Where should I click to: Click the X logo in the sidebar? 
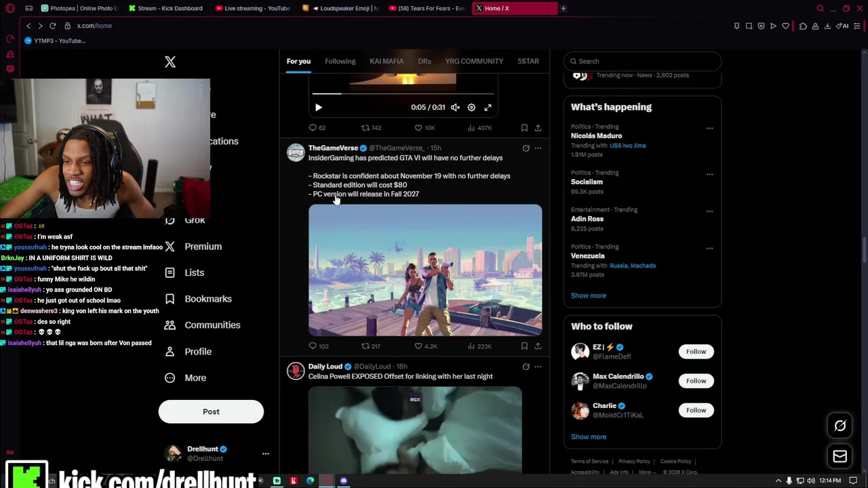coord(170,62)
